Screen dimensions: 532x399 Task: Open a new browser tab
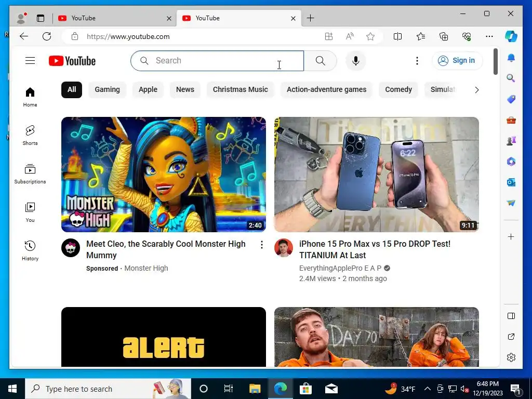(x=310, y=18)
